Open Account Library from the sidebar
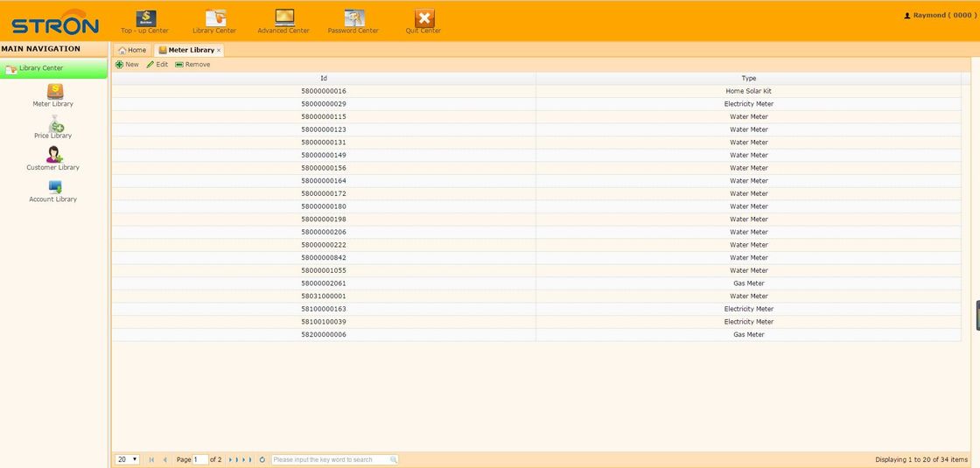The height and width of the screenshot is (468, 980). click(x=53, y=190)
